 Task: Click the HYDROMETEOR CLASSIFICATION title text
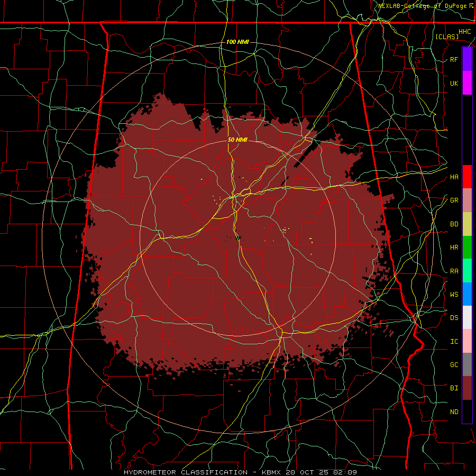(x=186, y=472)
